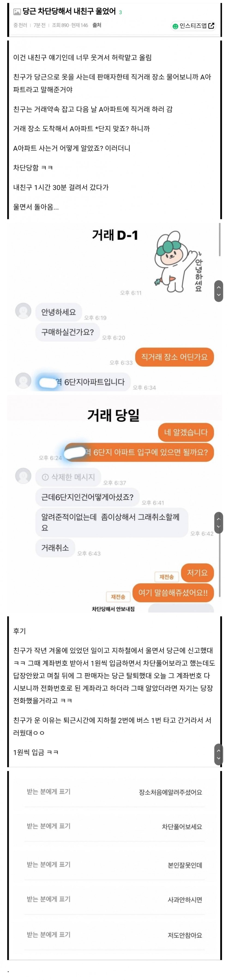Click the thin scrollbar right of 거래 D-1

coord(220,240)
